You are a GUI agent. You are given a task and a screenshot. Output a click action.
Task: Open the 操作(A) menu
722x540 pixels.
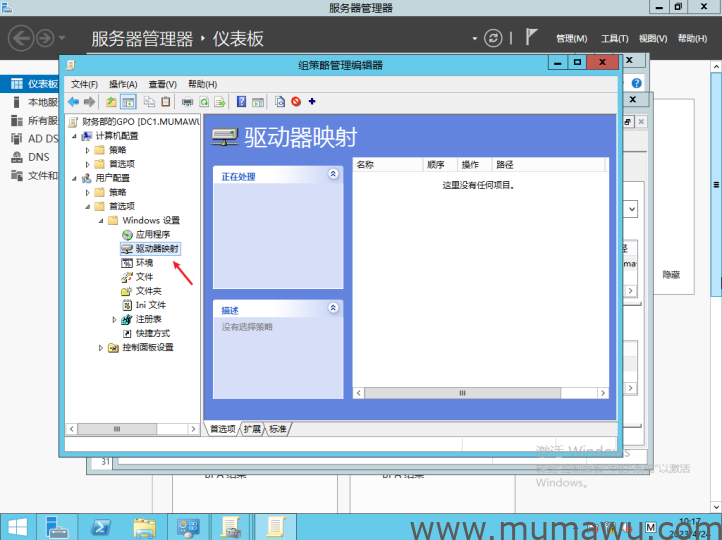123,84
